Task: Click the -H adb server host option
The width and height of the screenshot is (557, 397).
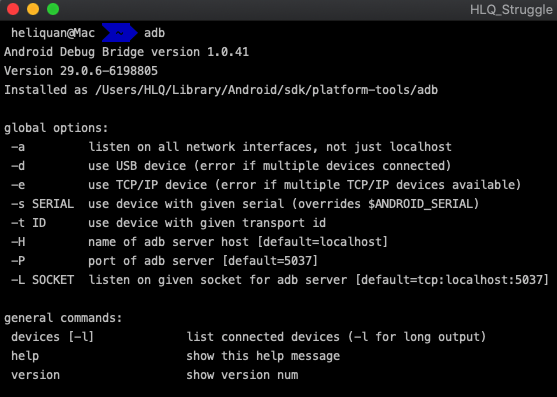Action: coord(199,242)
